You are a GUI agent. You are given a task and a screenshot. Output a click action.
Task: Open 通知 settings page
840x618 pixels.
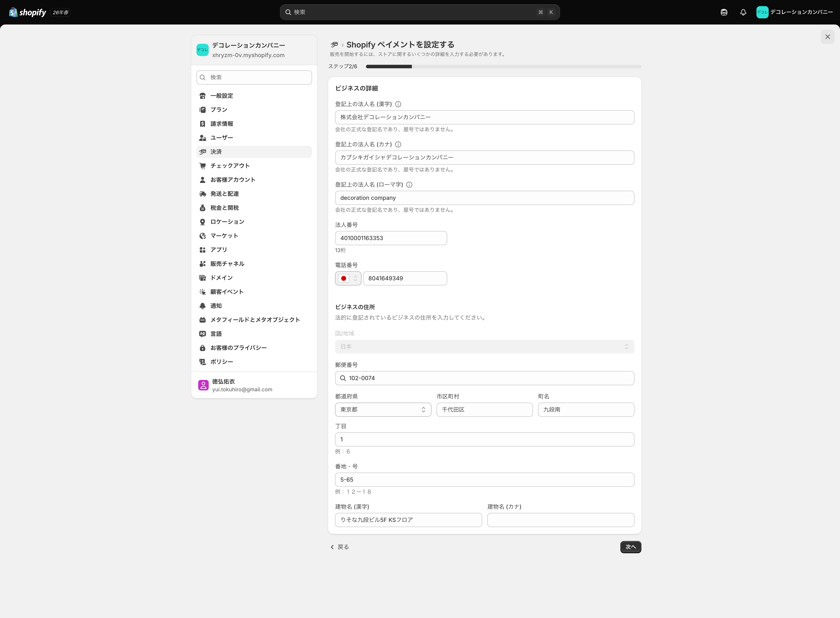(x=254, y=306)
